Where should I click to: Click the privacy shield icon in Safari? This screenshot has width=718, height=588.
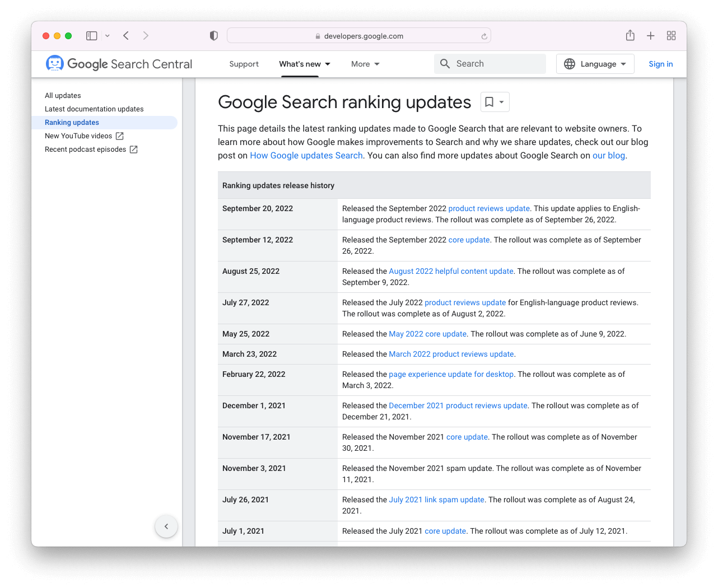(213, 35)
